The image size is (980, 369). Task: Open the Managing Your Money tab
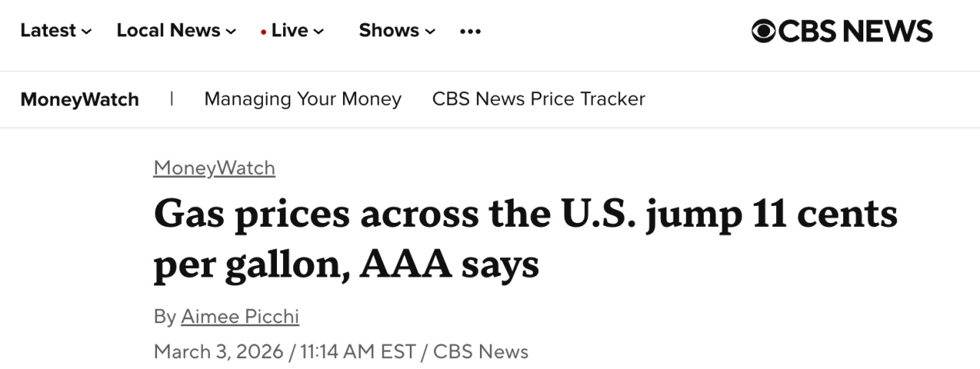pyautogui.click(x=303, y=99)
